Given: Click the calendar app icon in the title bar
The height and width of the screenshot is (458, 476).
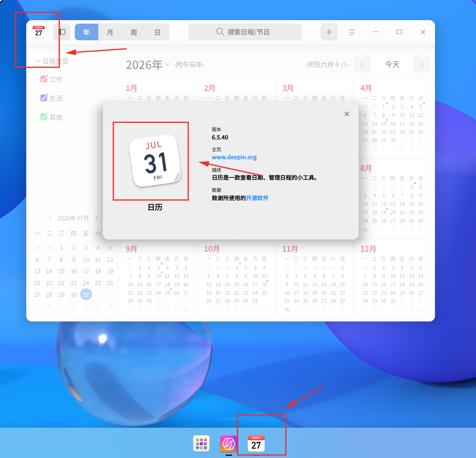Looking at the screenshot, I should pos(39,32).
